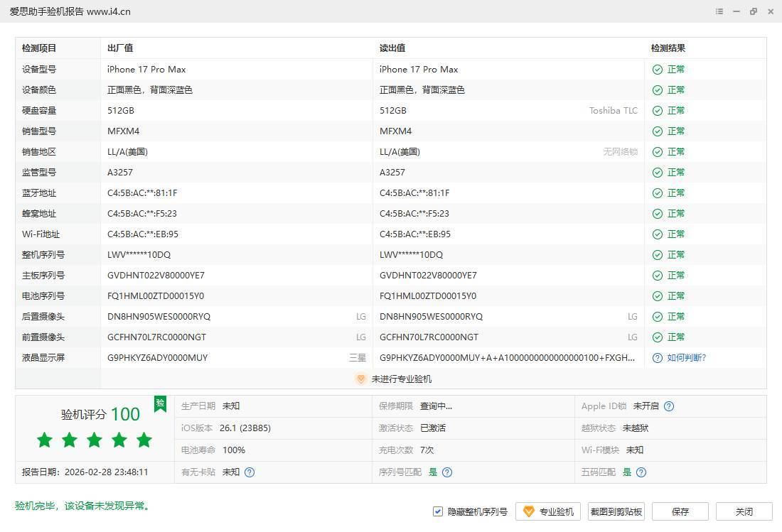Click help icon beside 有无卡贴
This screenshot has width=782, height=532.
tap(250, 472)
